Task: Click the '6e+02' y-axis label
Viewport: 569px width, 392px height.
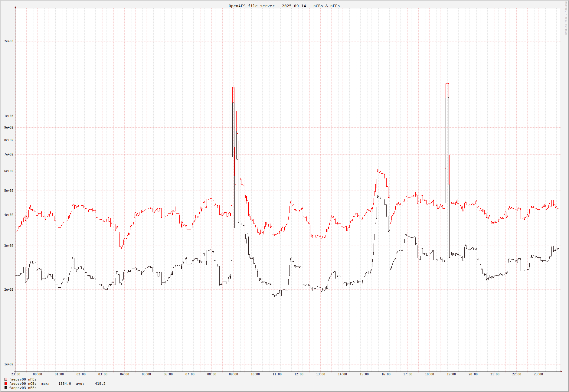Action: [9, 171]
